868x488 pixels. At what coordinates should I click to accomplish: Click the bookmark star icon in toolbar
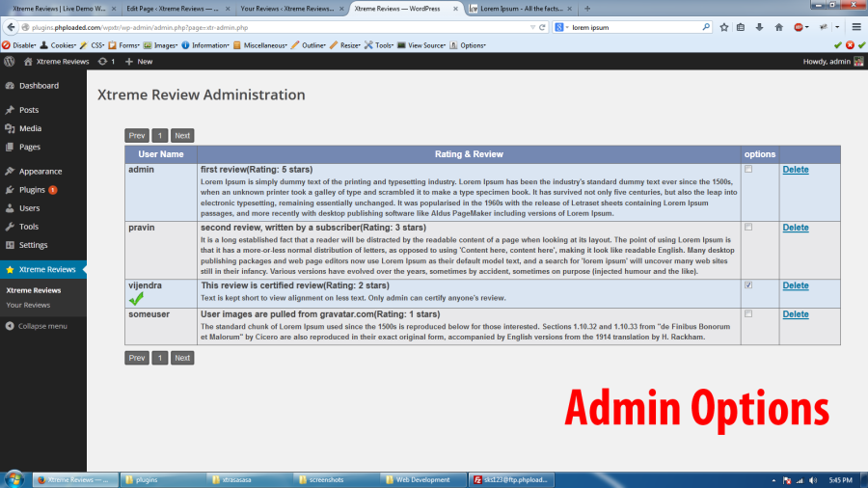[724, 27]
